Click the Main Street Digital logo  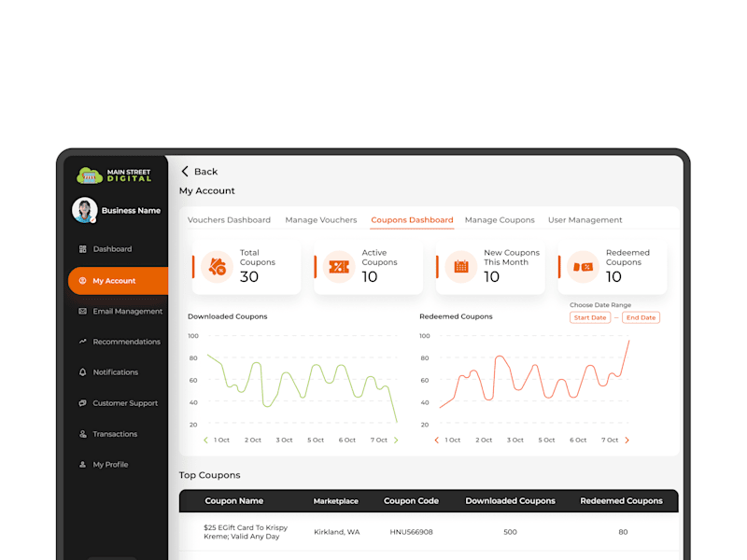tap(114, 175)
